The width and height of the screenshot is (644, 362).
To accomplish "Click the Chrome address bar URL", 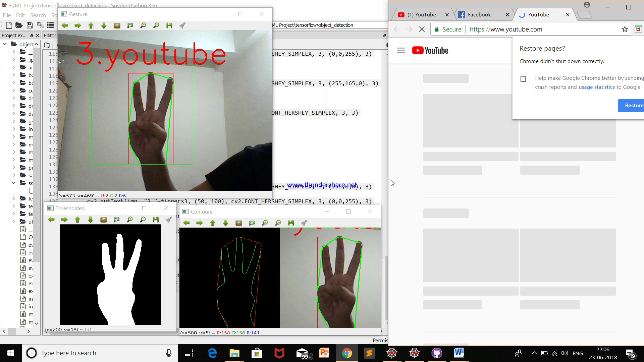I will pyautogui.click(x=505, y=29).
